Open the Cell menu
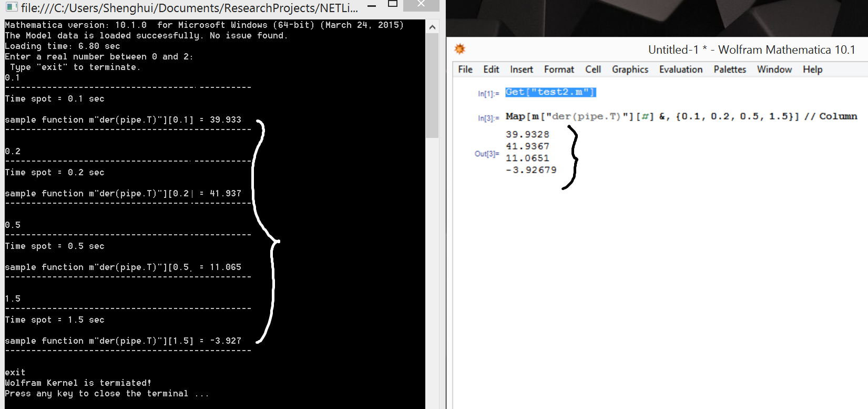Viewport: 868px width, 409px height. pos(593,69)
